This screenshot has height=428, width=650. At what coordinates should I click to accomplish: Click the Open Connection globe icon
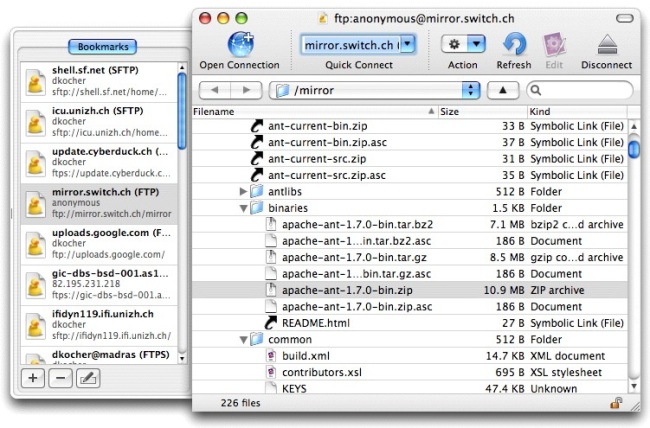click(240, 44)
